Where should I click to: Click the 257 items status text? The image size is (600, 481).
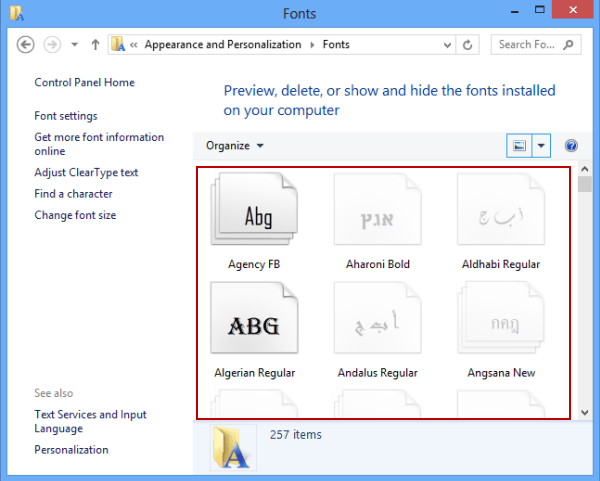[296, 435]
